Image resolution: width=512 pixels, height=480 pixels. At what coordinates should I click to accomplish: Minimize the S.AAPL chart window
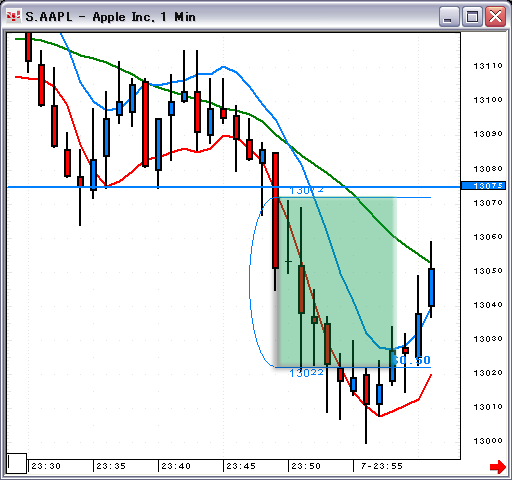click(449, 17)
